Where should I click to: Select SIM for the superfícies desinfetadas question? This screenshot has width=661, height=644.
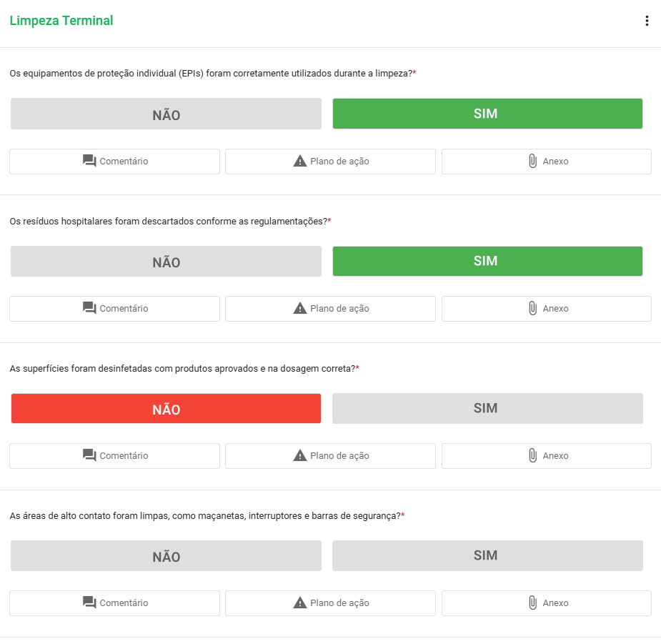click(x=487, y=408)
